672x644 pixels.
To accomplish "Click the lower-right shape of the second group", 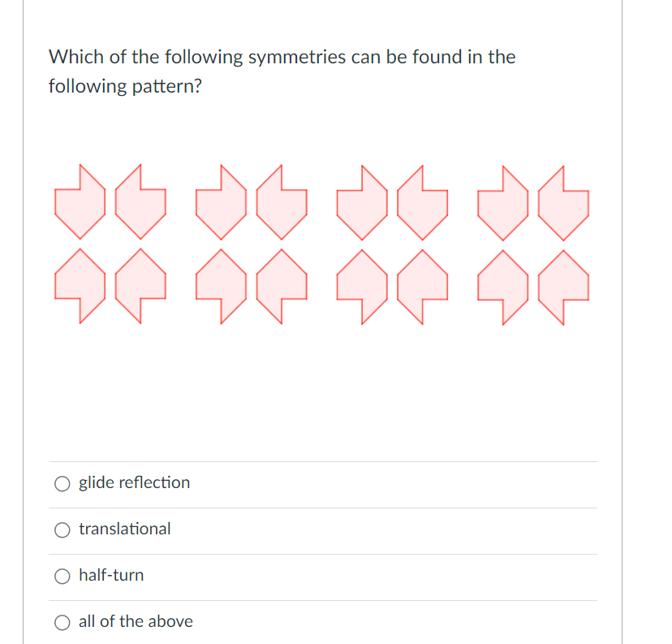I will click(282, 287).
